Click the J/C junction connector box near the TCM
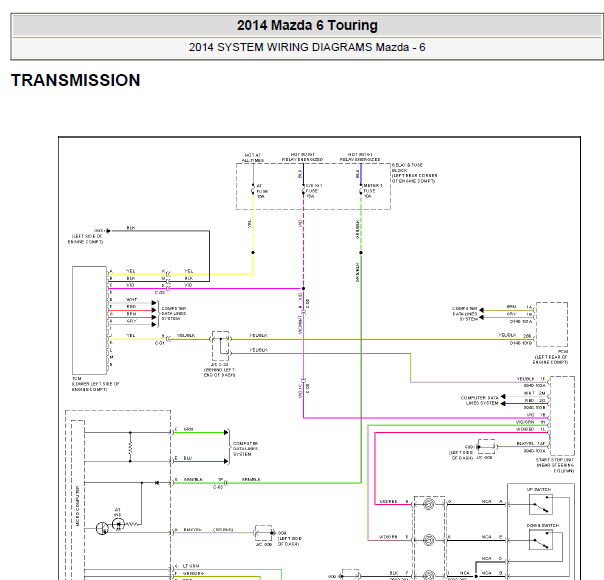The width and height of the screenshot is (604, 580). pos(220,345)
